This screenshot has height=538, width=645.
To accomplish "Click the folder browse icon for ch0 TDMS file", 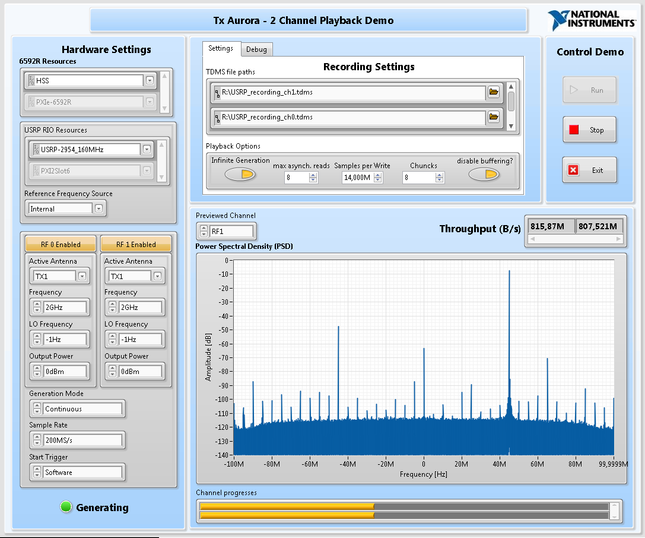I will click(493, 118).
